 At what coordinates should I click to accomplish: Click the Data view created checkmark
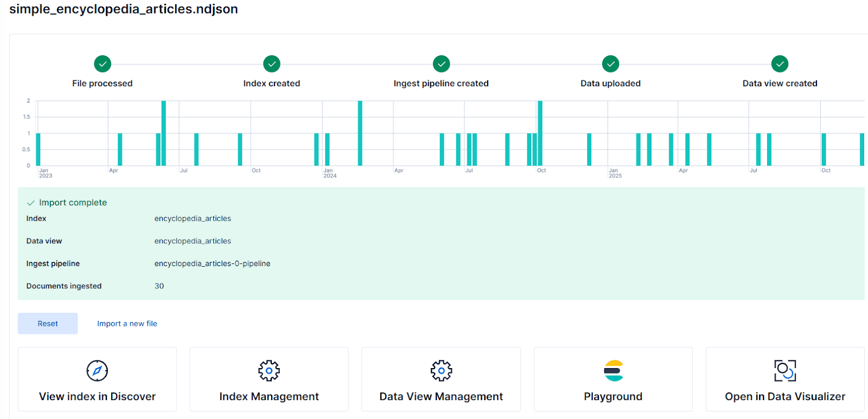[x=780, y=64]
